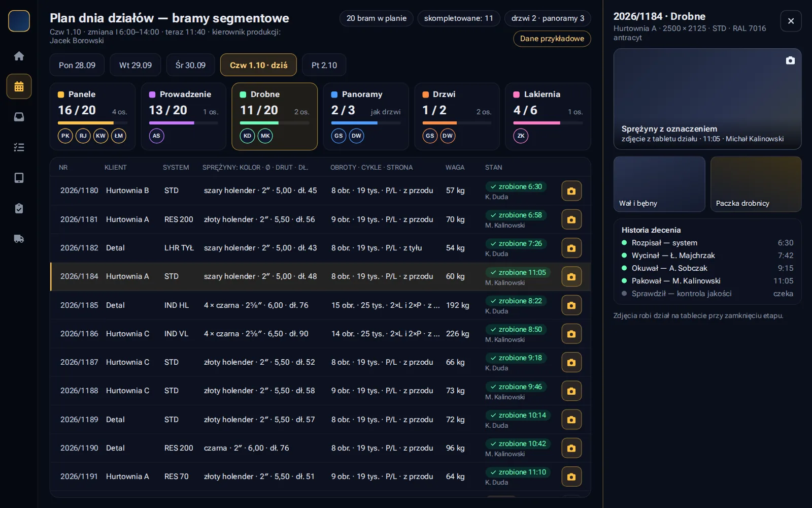Select the calendar plan icon in sidebar
This screenshot has width=812, height=508.
[x=19, y=86]
